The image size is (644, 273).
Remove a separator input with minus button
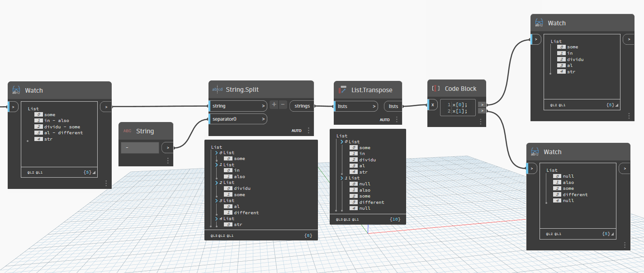(x=283, y=105)
